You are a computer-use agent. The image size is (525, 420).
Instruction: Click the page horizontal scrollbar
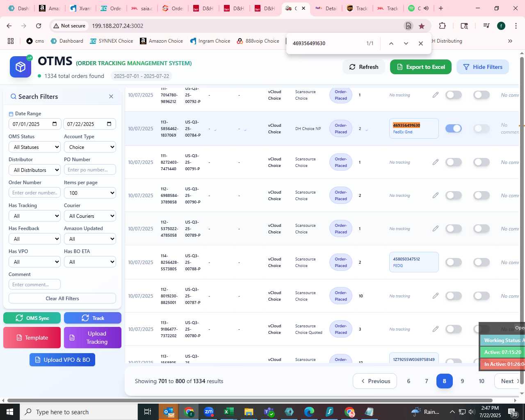(250, 401)
